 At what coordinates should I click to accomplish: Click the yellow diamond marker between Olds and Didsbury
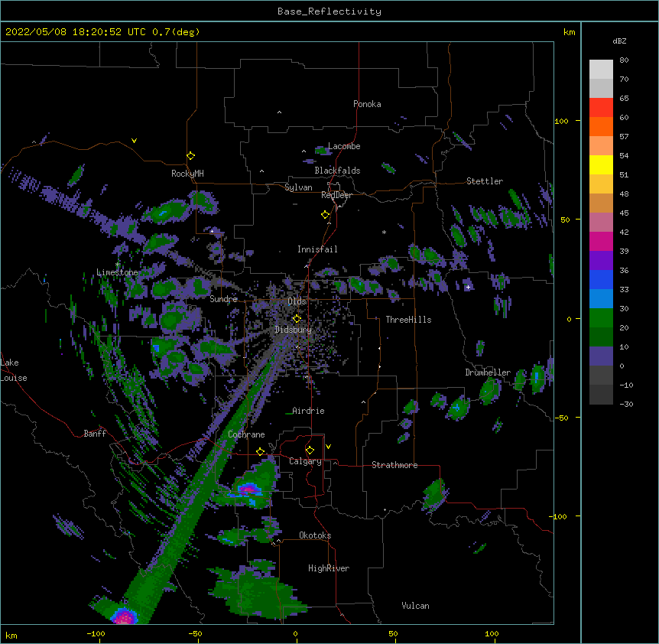click(x=297, y=318)
